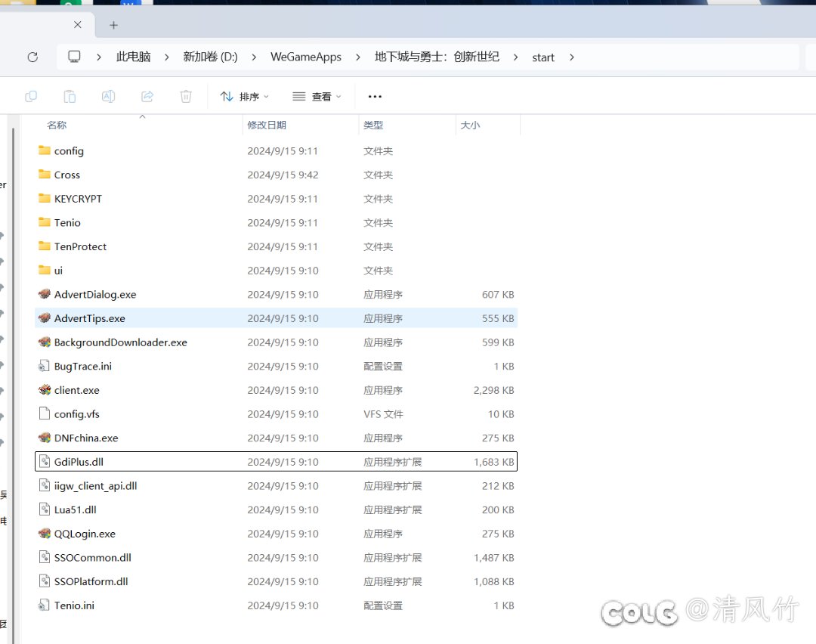Sort files by 大小 column header

coord(470,125)
